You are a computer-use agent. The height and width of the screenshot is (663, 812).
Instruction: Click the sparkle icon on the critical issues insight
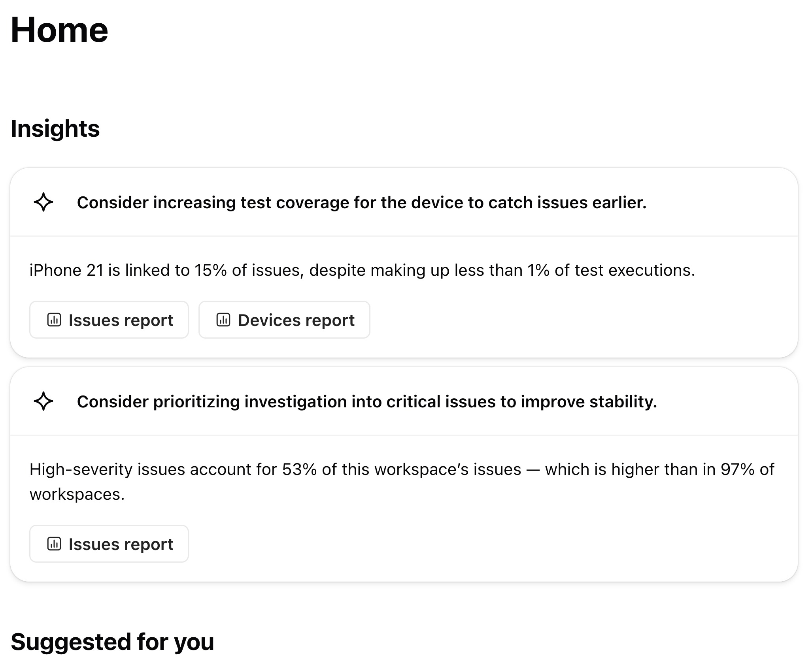coord(43,402)
